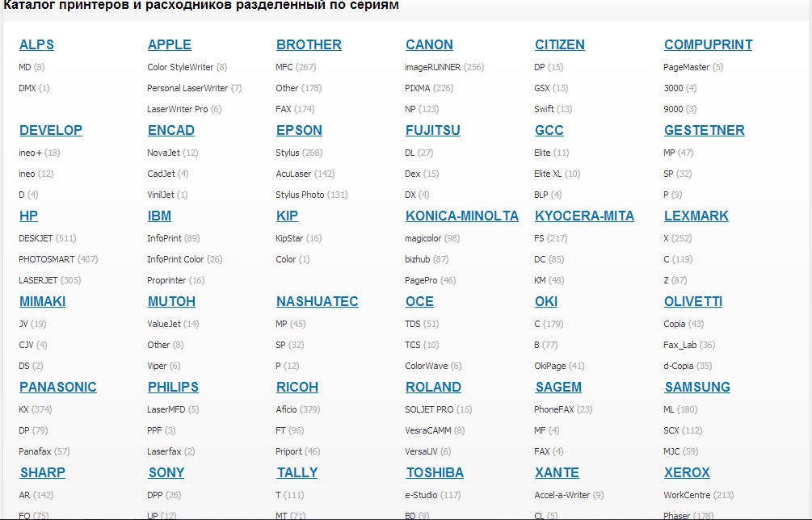Select the FUJITSU brand link
This screenshot has height=520, width=812.
[433, 130]
